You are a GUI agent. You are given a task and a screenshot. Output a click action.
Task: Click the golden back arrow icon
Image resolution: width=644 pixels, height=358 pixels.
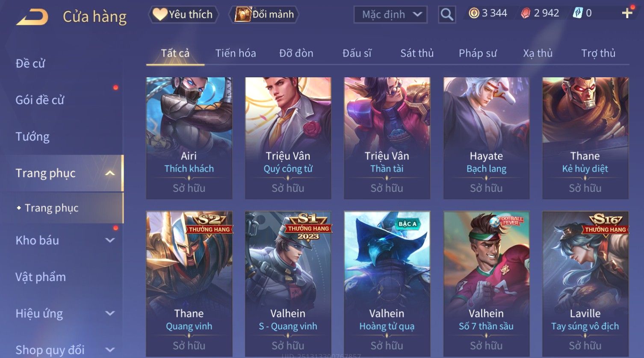click(32, 17)
